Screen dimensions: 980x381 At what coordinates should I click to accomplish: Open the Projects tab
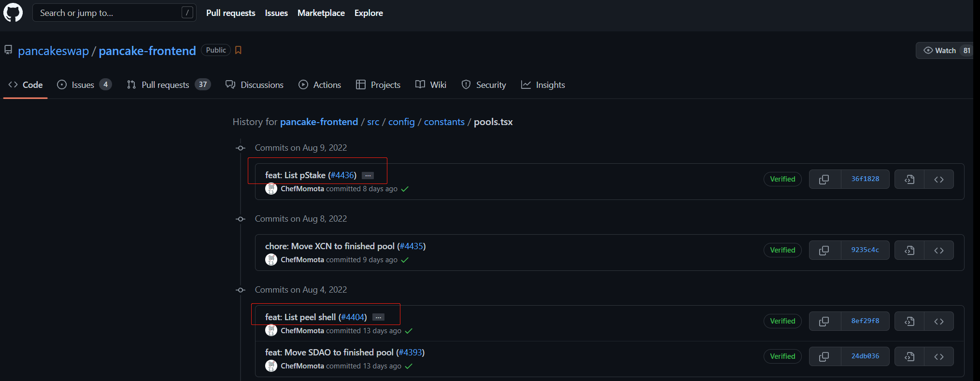tap(378, 85)
